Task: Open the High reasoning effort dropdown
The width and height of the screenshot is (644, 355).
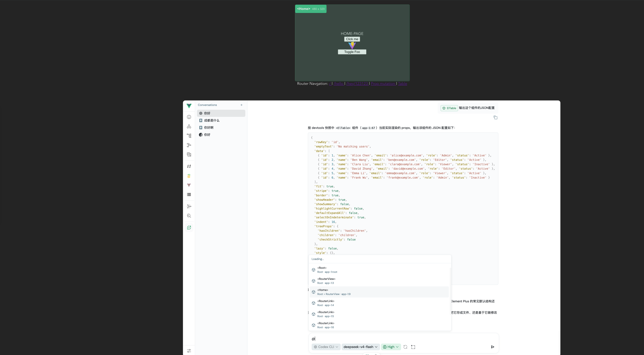Action: tap(391, 347)
